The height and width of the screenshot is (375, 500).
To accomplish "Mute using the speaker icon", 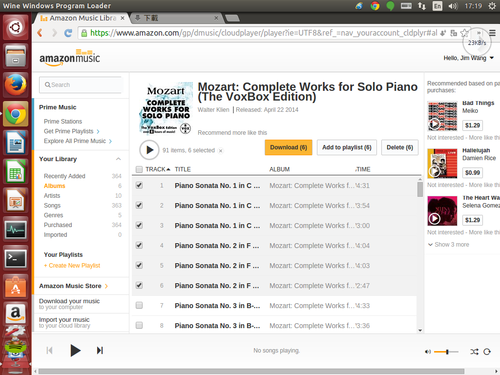I will (428, 352).
